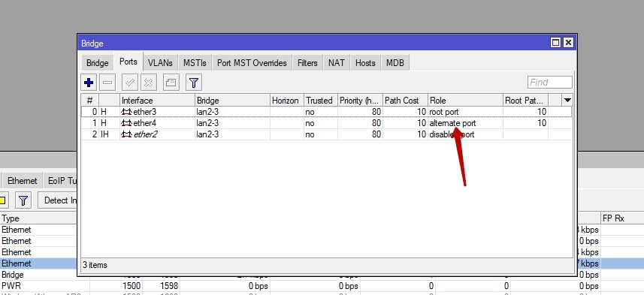The width and height of the screenshot is (644, 295).
Task: Sort by the Priority column header
Action: (x=360, y=101)
